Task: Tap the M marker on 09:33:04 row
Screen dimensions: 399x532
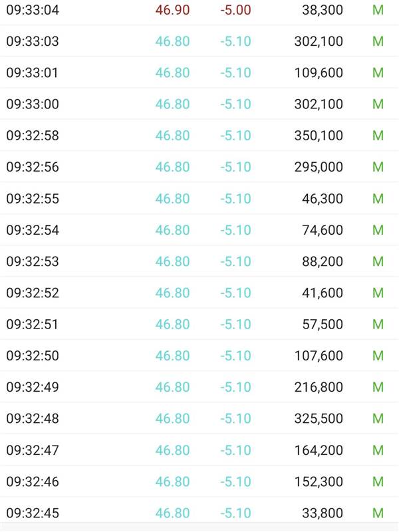Action: [378, 10]
